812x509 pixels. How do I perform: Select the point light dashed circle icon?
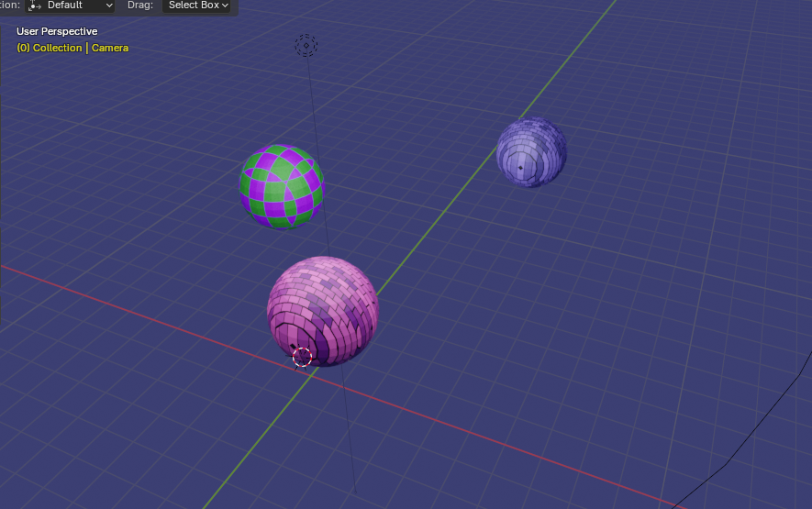click(x=306, y=45)
